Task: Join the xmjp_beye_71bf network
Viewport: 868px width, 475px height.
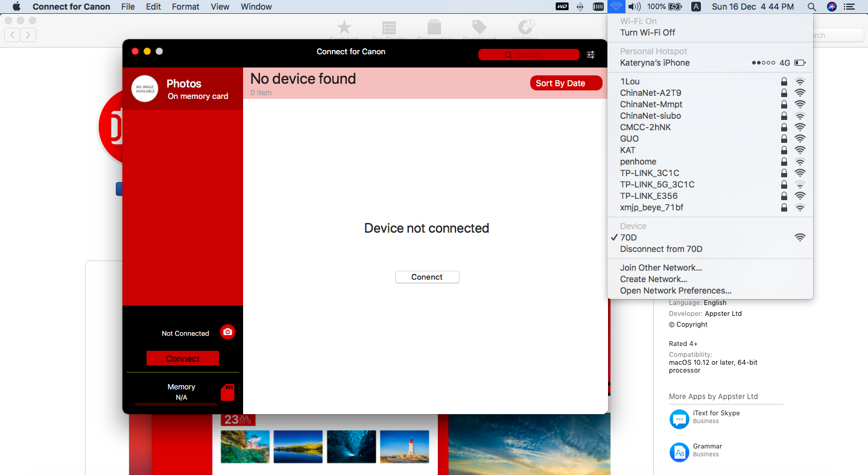Action: 710,207
